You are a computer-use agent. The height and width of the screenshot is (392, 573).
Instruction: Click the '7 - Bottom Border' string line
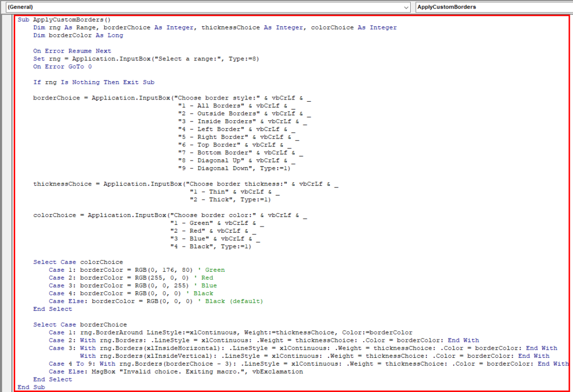pyautogui.click(x=241, y=153)
